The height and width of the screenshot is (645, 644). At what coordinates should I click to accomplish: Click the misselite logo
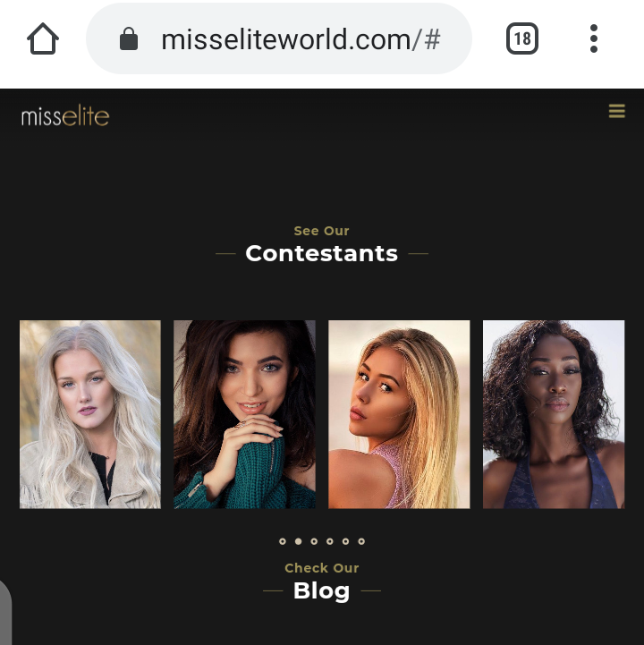coord(65,115)
